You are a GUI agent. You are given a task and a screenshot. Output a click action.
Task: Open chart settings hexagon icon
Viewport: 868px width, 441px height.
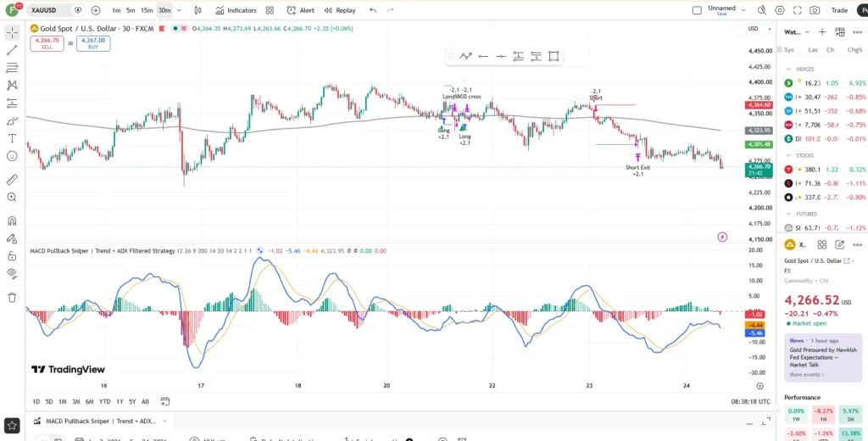coord(780,10)
